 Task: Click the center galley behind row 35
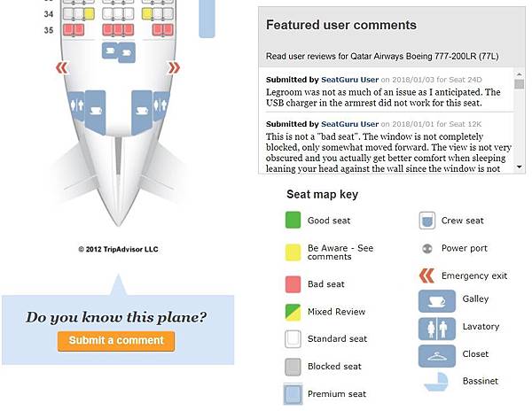click(119, 52)
